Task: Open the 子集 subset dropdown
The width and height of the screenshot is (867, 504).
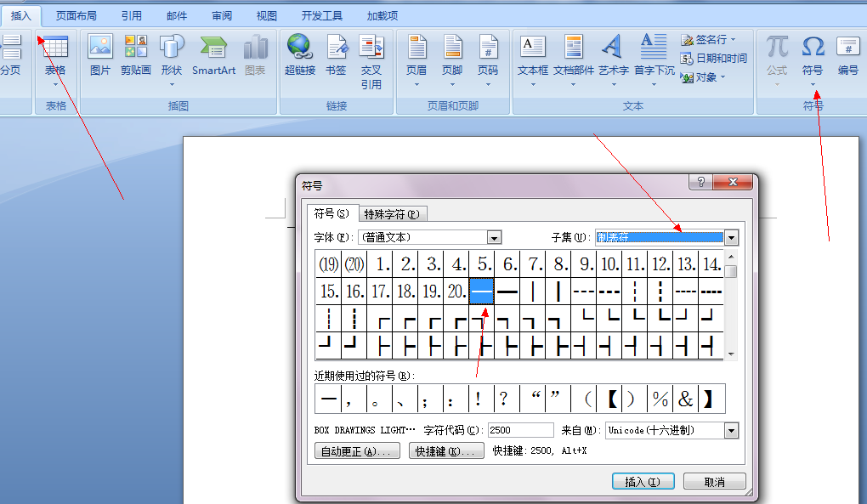Action: (730, 237)
